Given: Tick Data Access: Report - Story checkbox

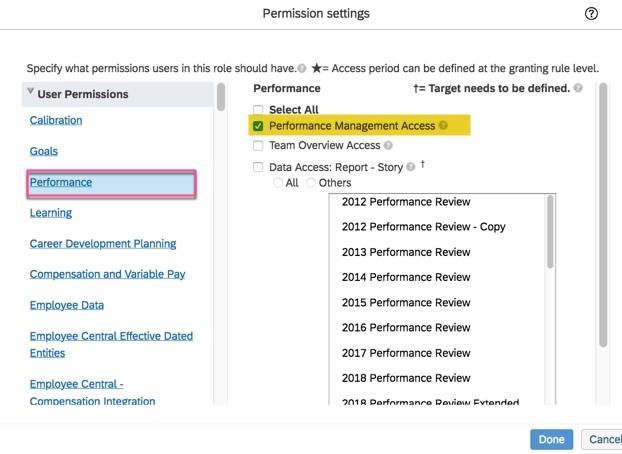Looking at the screenshot, I should point(258,167).
